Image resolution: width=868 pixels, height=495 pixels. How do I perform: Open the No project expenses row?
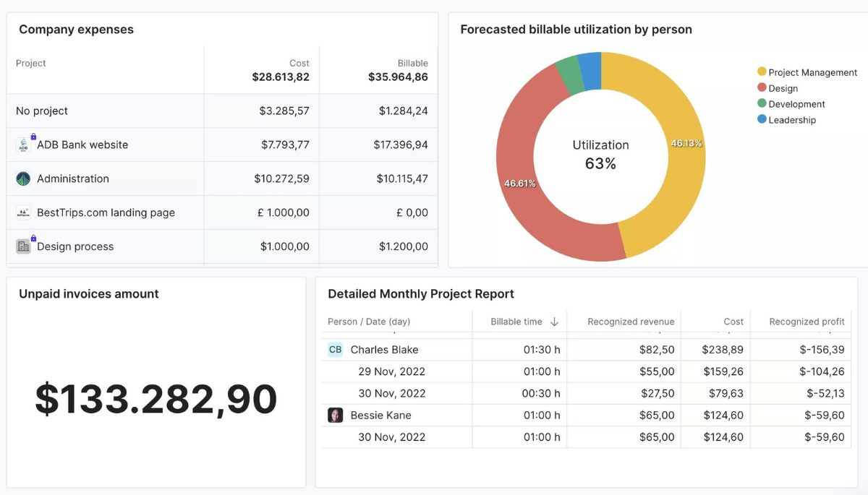click(42, 111)
